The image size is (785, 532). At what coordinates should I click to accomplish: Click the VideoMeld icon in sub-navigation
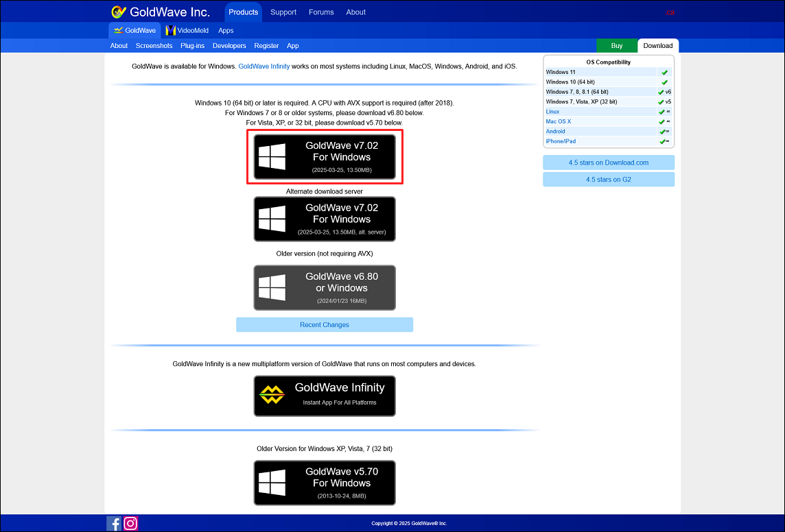click(171, 30)
